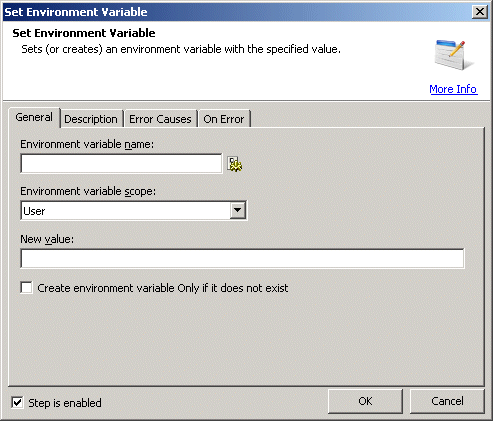Click the 'Step is enabled' label text
493x421 pixels.
click(x=65, y=403)
